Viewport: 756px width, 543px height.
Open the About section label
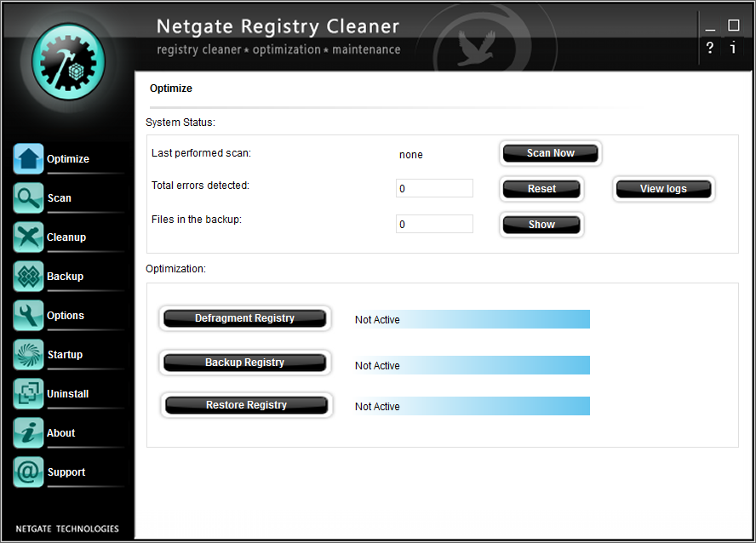(x=60, y=432)
